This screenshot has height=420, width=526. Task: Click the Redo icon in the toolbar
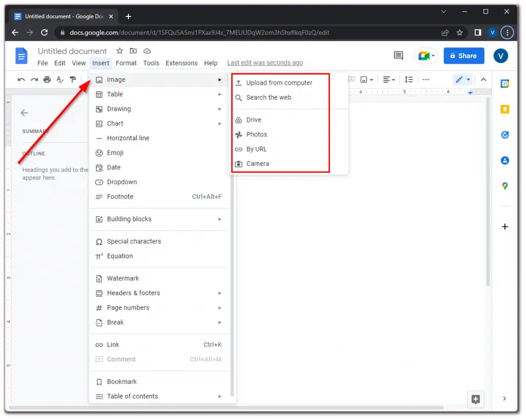point(34,79)
